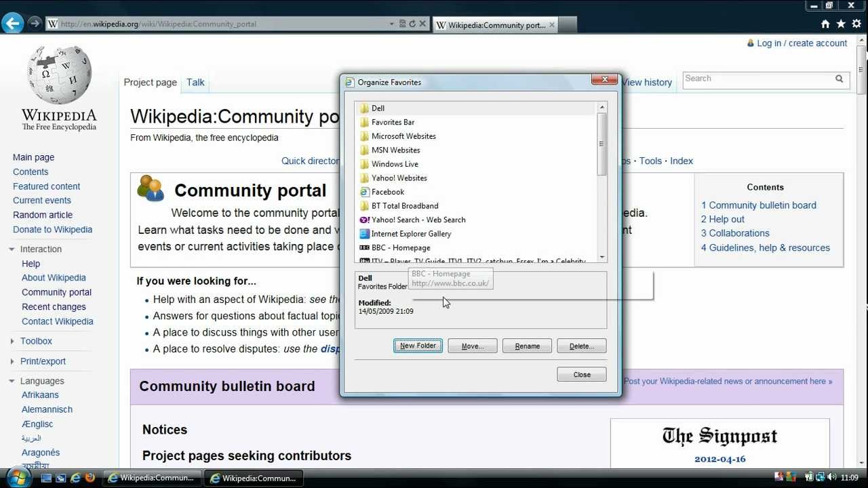
Task: Click the Wikipedia Search input field
Action: 758,79
